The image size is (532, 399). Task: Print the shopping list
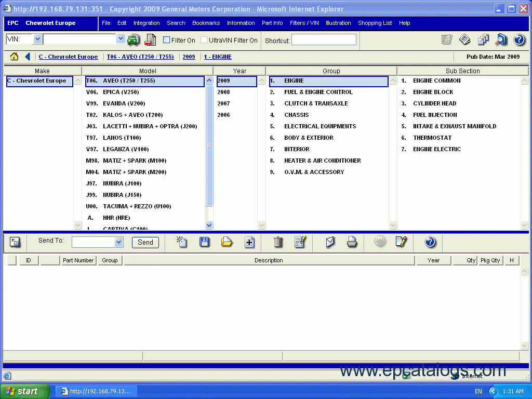click(352, 242)
